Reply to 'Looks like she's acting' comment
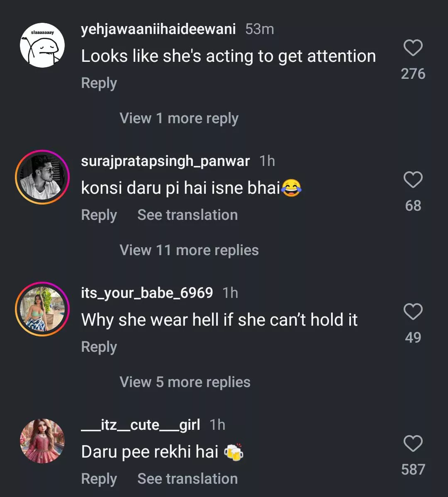The height and width of the screenshot is (497, 448). (x=99, y=83)
